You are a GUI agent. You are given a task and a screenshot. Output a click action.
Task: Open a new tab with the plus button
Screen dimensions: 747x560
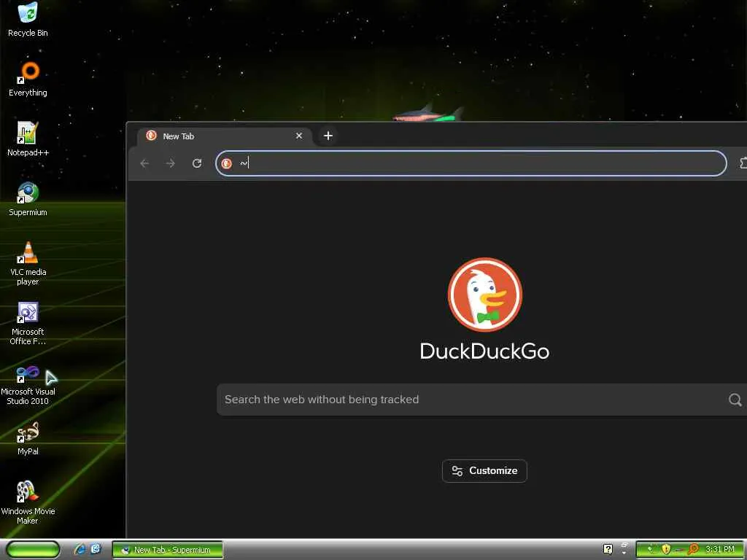[328, 136]
